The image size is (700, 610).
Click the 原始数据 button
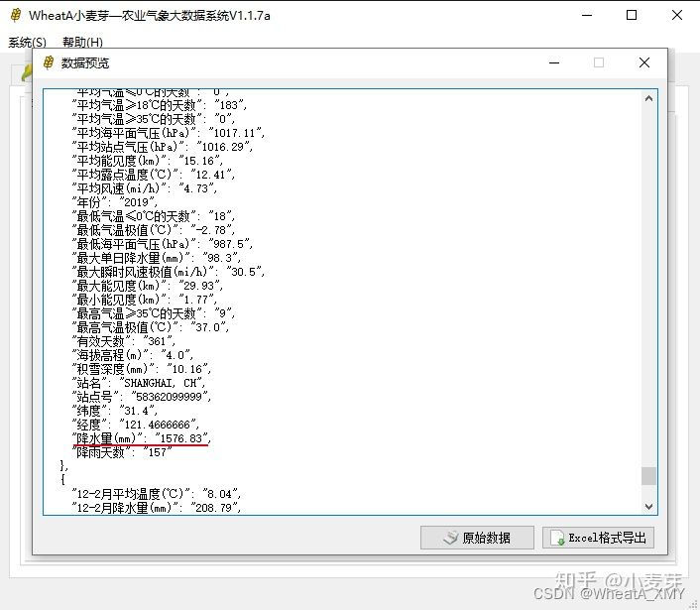[x=477, y=538]
